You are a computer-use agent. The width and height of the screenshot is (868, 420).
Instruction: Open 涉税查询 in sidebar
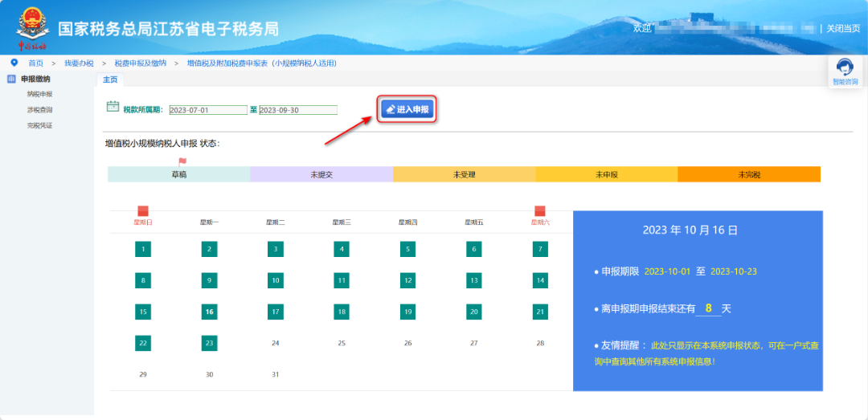[x=39, y=109]
